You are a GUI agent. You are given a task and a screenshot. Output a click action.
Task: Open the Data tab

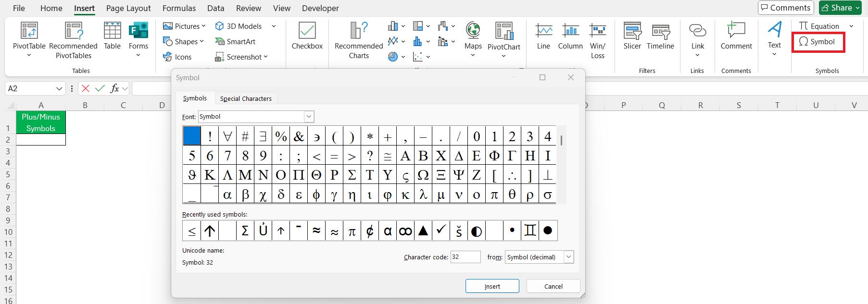click(216, 8)
